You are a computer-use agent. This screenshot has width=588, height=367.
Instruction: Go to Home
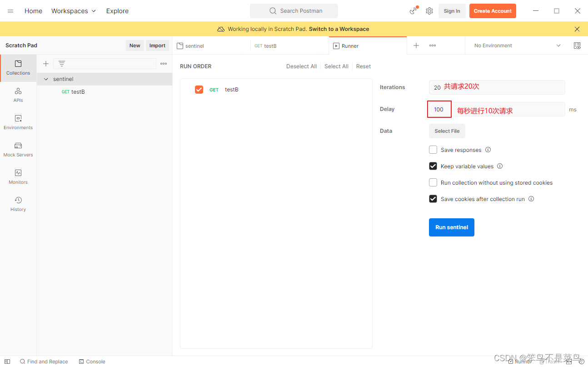pos(33,11)
